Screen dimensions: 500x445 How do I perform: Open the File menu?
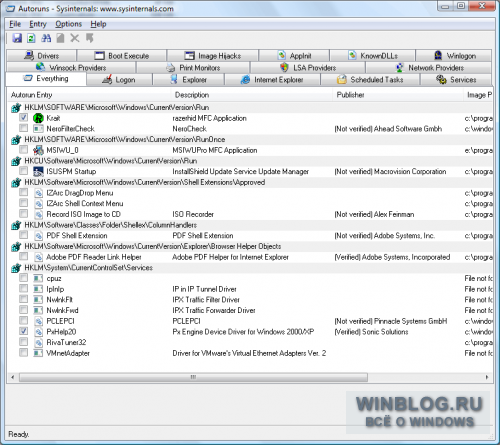click(x=15, y=24)
